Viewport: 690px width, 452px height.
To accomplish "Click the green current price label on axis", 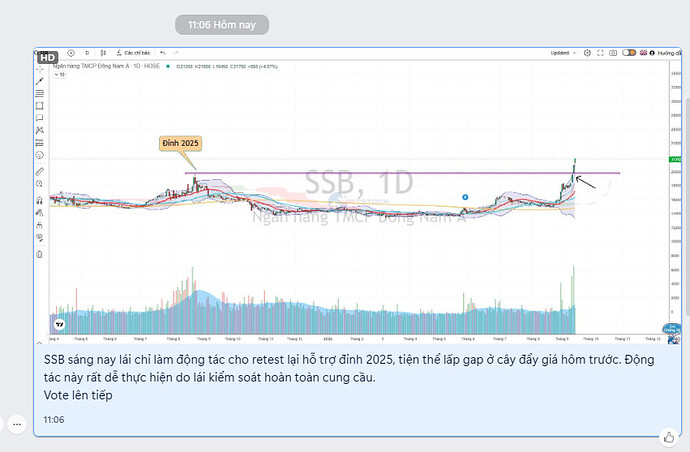I will click(x=675, y=159).
